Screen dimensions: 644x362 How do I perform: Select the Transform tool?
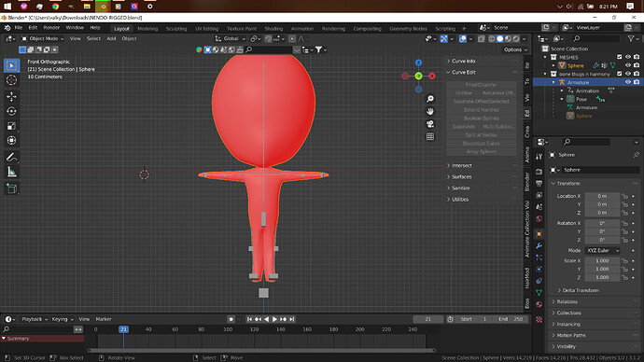[x=11, y=140]
